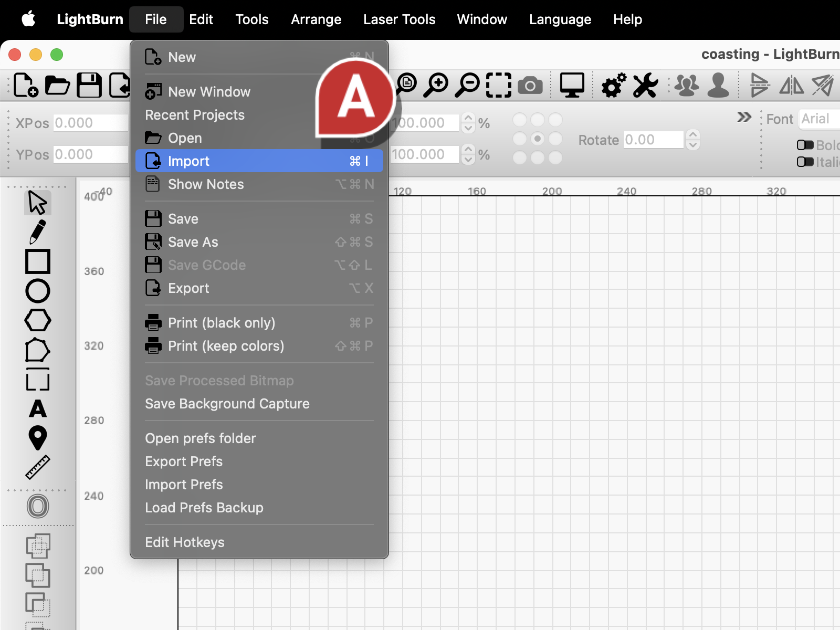840x630 pixels.
Task: Choose Import from the File menu
Action: coord(259,161)
